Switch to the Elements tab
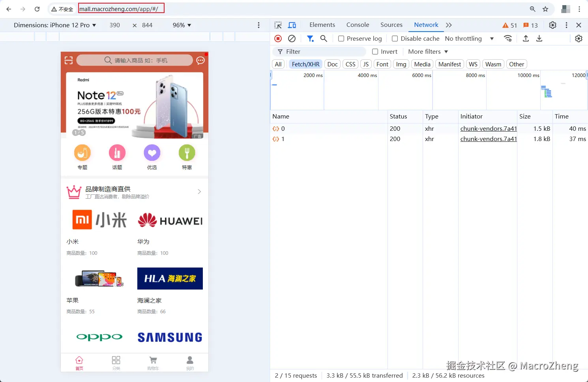The image size is (588, 382). [x=322, y=24]
